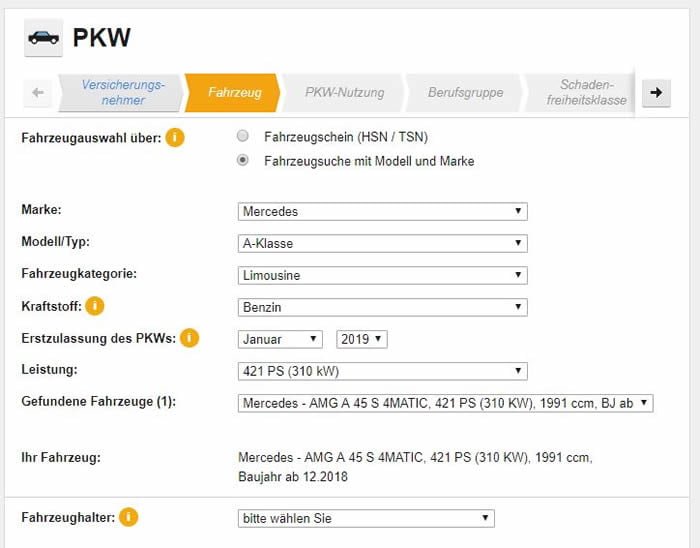Open the Berufsgruppe step tab
Screen dimensions: 700x548
click(465, 93)
